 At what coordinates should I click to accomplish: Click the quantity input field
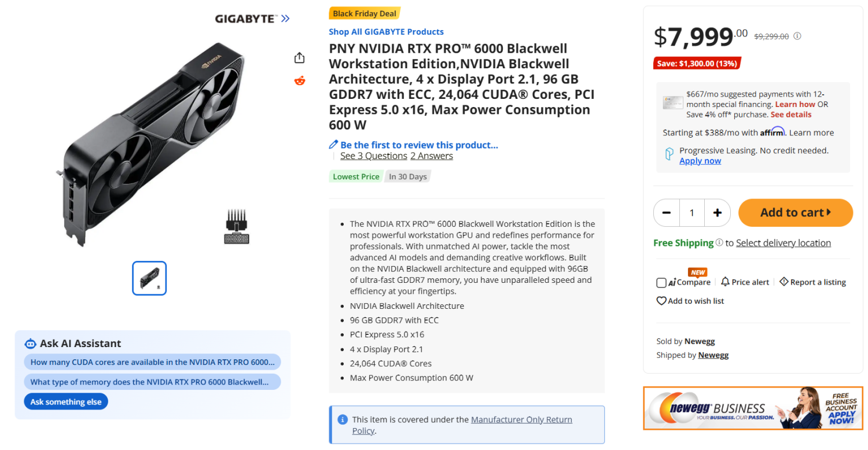(x=692, y=213)
